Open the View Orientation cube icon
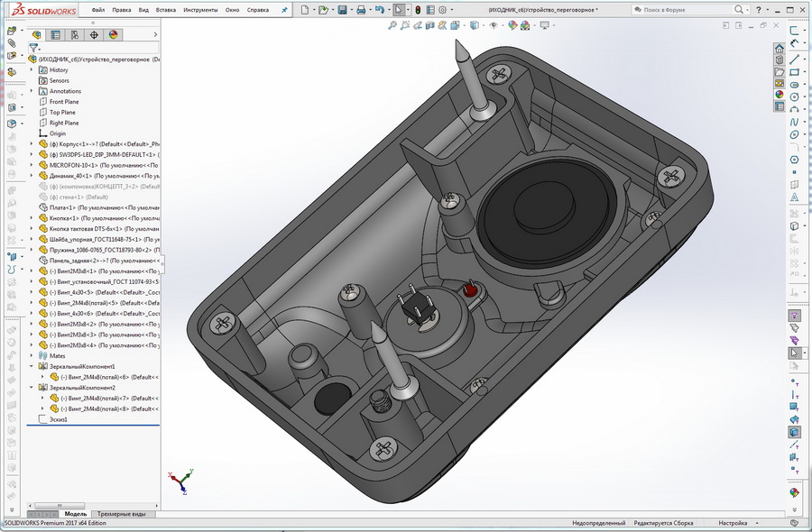Screen dimensions: 812x532 pos(455,25)
